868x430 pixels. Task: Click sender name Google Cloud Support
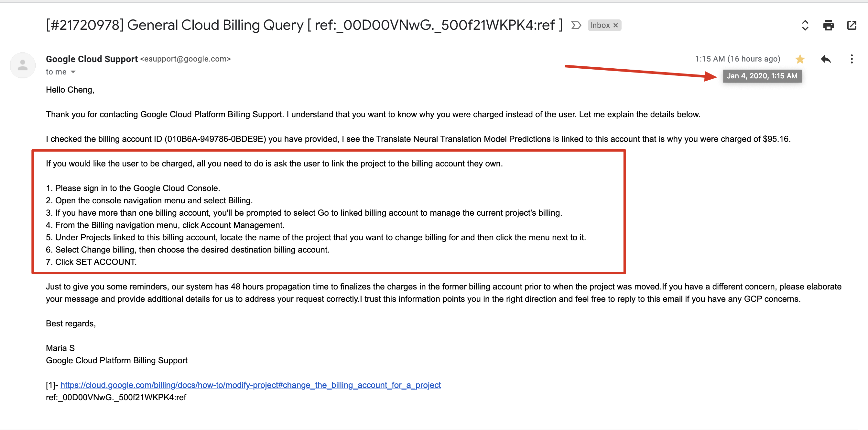(92, 59)
